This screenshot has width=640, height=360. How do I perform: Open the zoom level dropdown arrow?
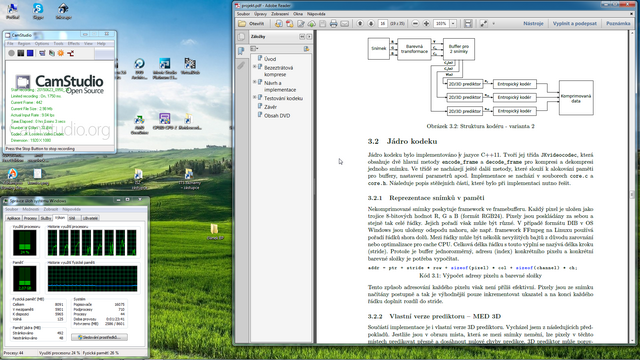click(453, 24)
